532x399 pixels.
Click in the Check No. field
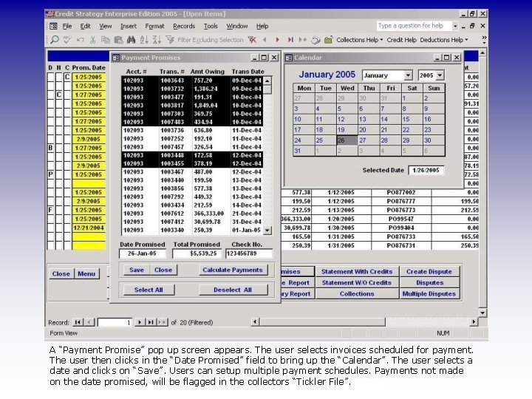[x=249, y=253]
